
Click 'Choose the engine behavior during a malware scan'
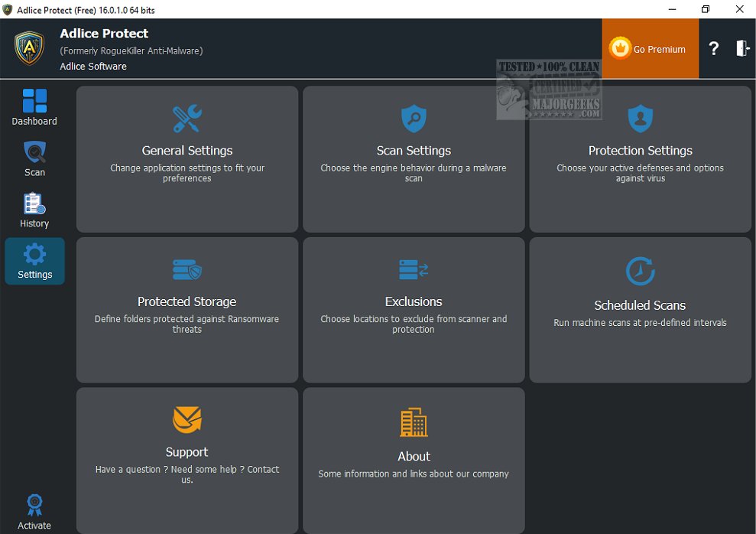[414, 173]
